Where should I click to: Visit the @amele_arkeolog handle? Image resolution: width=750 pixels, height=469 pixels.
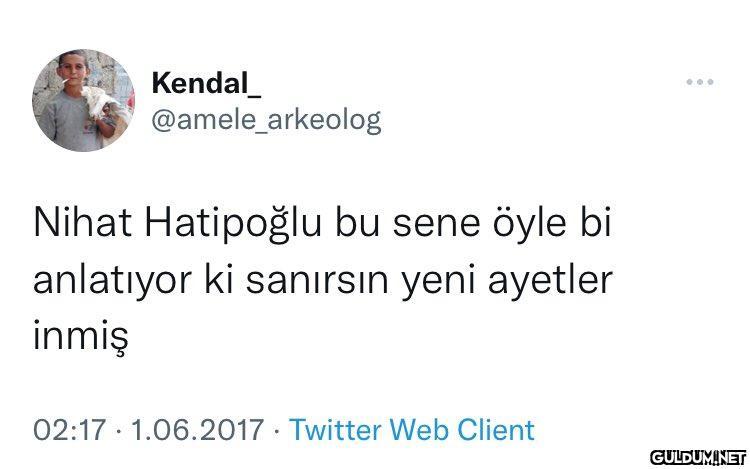point(266,120)
